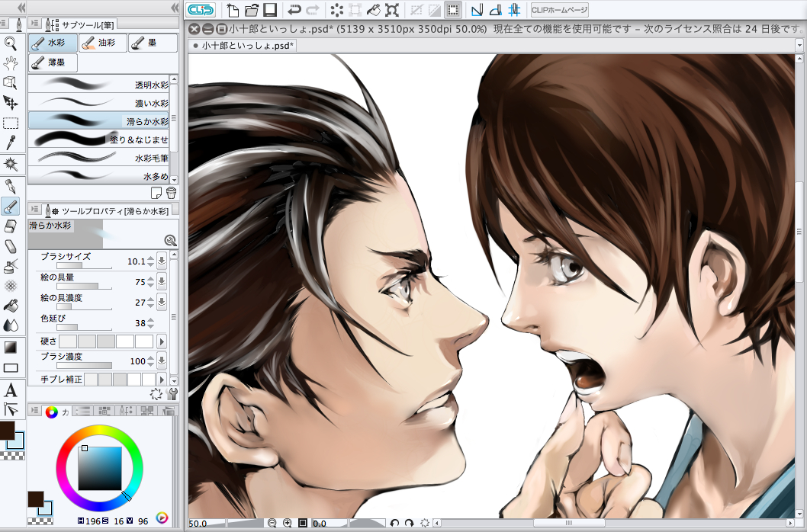Adjust the 絵の具量 slider
Image resolution: width=807 pixels, height=532 pixels.
click(84, 286)
